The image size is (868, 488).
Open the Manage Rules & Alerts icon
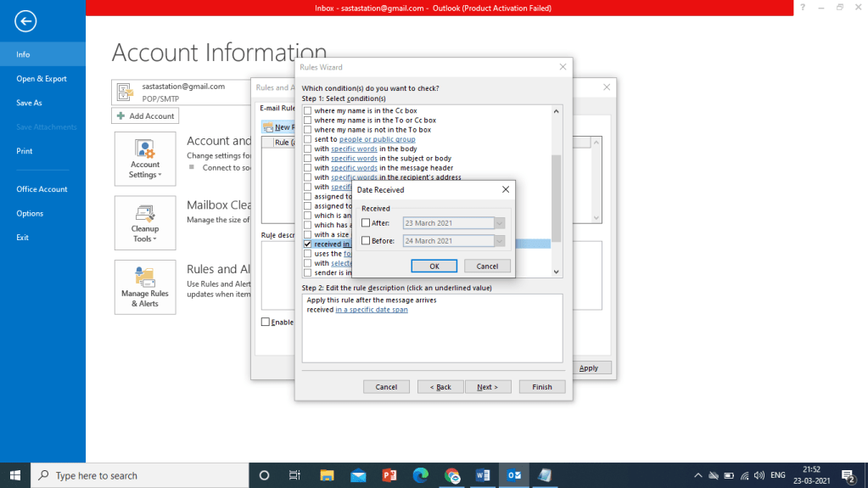click(x=145, y=287)
